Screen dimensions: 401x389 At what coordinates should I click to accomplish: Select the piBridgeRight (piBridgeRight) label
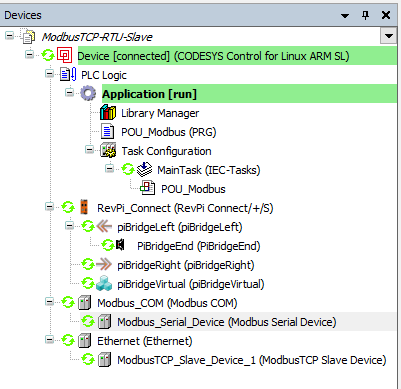(x=186, y=265)
